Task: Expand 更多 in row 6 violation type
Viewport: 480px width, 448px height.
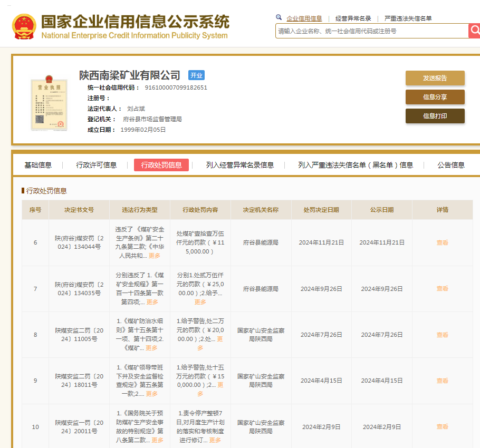Action: tap(154, 256)
